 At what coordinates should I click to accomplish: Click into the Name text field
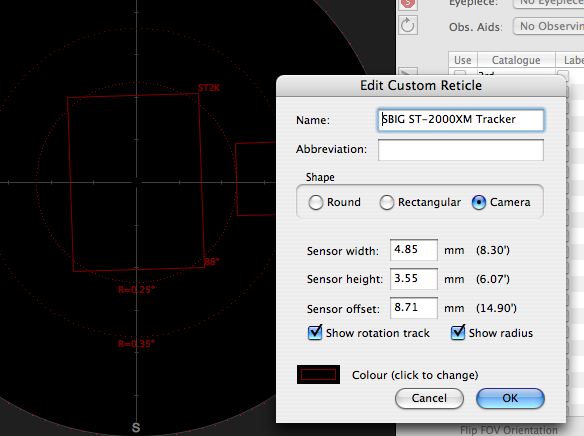[x=461, y=120]
